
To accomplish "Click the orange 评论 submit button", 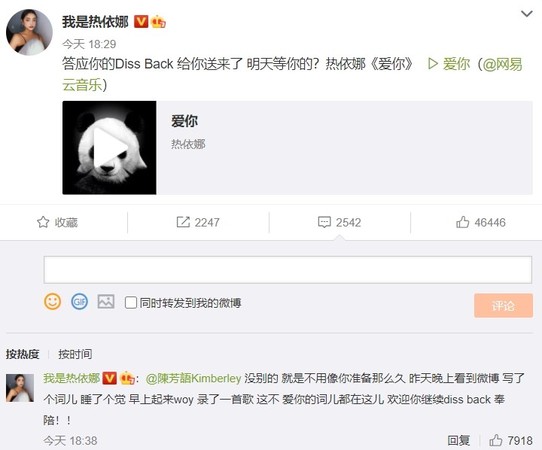I will [503, 306].
